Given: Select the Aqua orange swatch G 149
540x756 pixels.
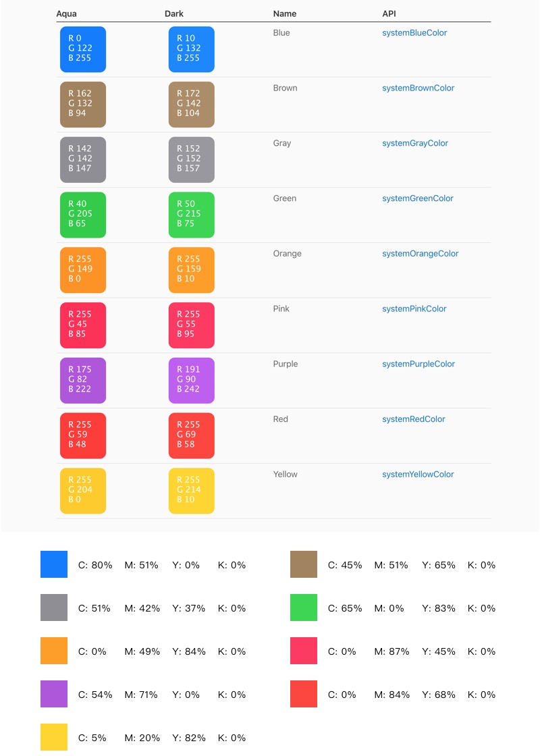Looking at the screenshot, I should 83,270.
